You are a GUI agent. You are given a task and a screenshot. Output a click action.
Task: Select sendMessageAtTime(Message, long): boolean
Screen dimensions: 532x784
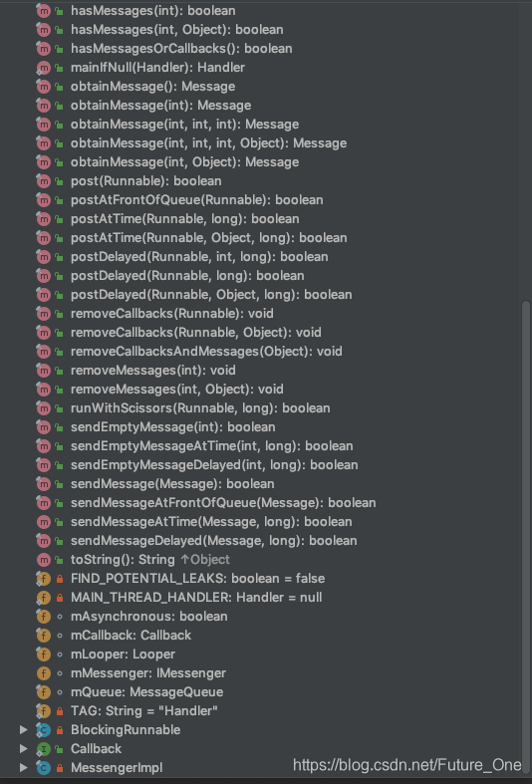211,521
